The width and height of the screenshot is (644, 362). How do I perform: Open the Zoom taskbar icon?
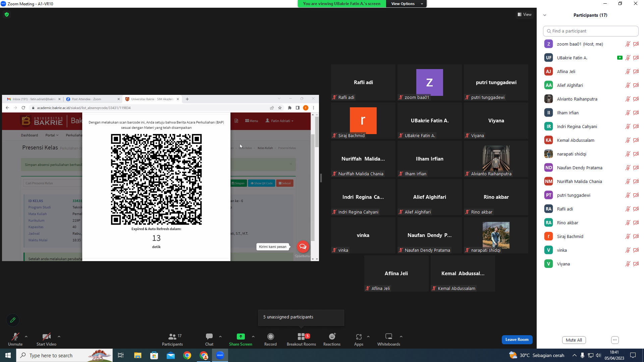(x=220, y=355)
